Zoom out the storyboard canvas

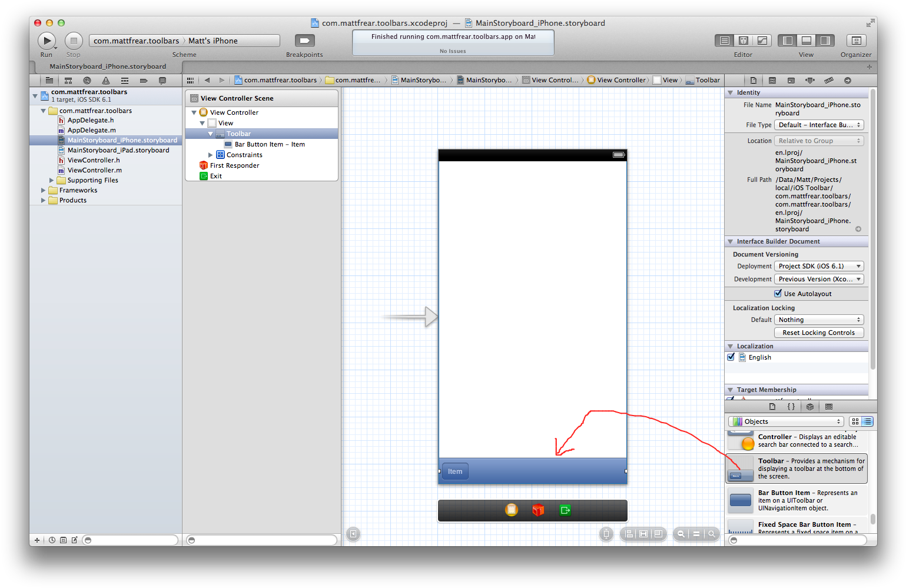pyautogui.click(x=681, y=534)
